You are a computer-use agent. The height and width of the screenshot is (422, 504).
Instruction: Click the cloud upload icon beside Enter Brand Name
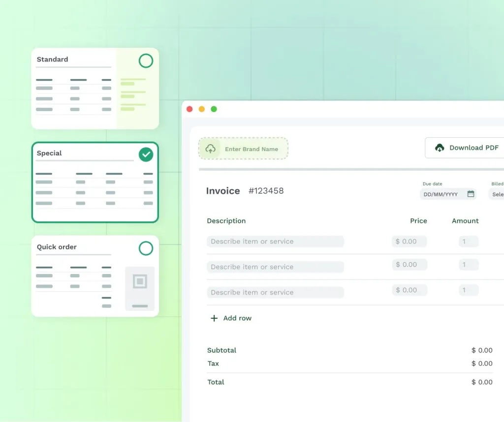[210, 149]
